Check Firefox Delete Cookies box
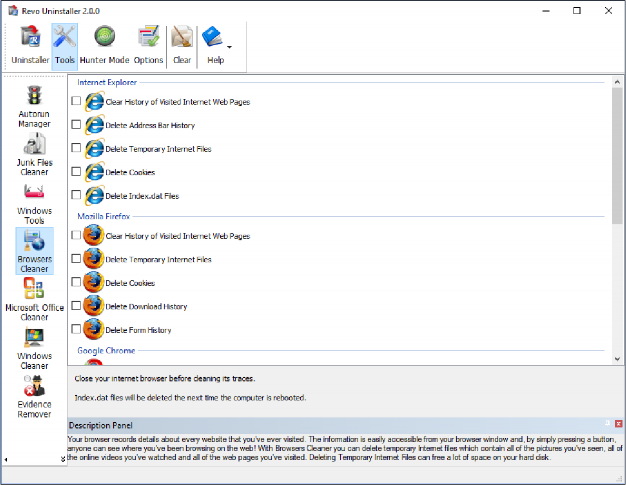626x485 pixels. click(x=76, y=282)
